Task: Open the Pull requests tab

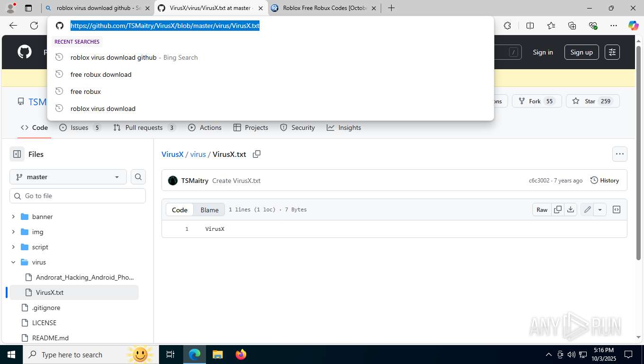Action: [144, 127]
